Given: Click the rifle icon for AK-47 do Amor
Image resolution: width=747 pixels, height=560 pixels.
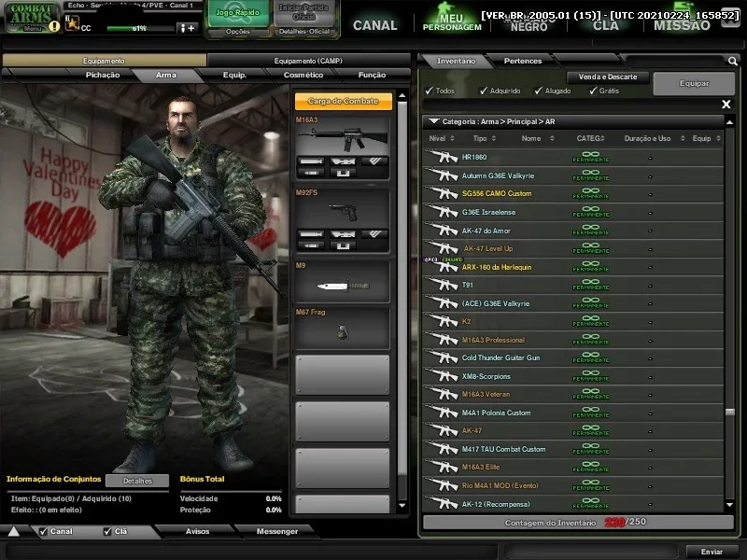Looking at the screenshot, I should pyautogui.click(x=442, y=231).
